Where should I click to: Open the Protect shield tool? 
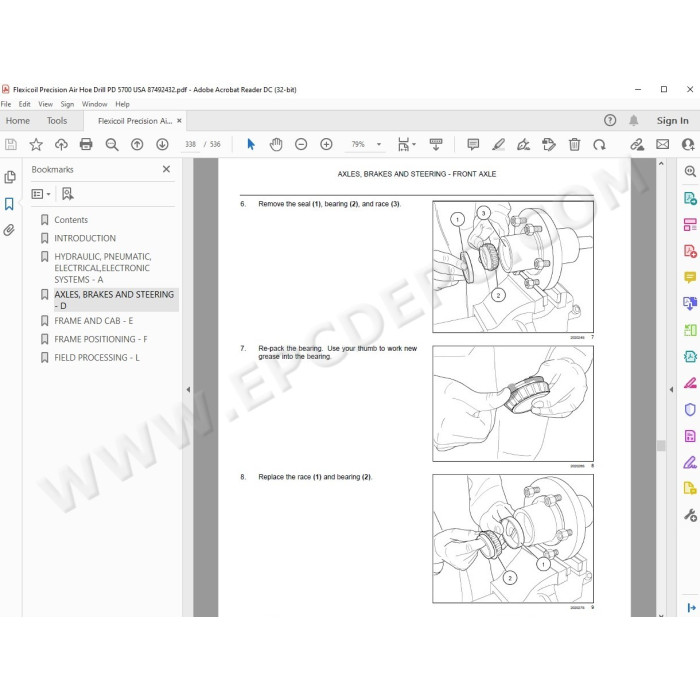[690, 409]
